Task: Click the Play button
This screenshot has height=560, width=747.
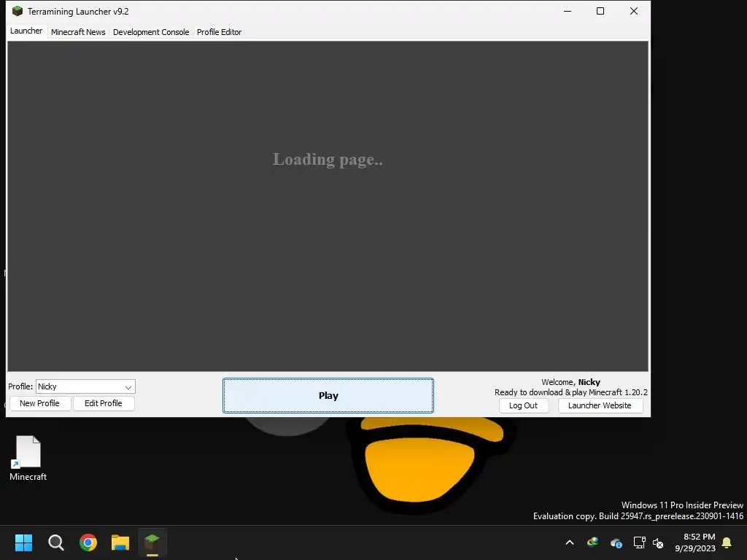Action: [x=328, y=396]
